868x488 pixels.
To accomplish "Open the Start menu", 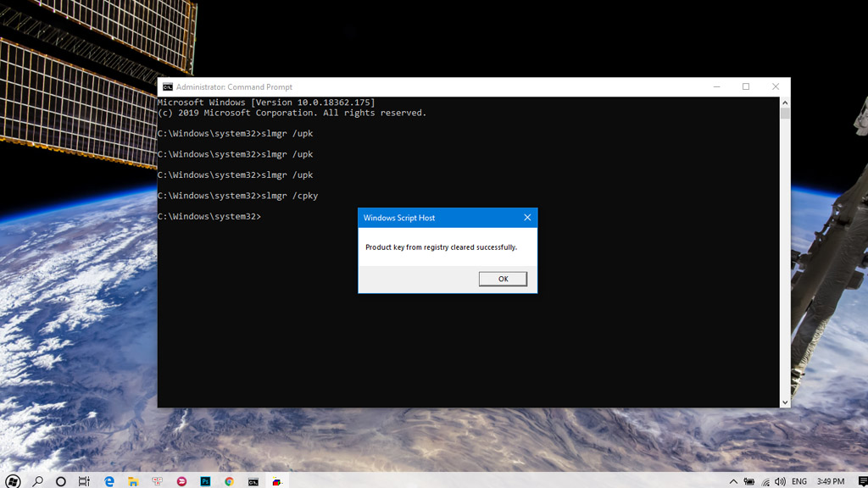I will (x=14, y=481).
